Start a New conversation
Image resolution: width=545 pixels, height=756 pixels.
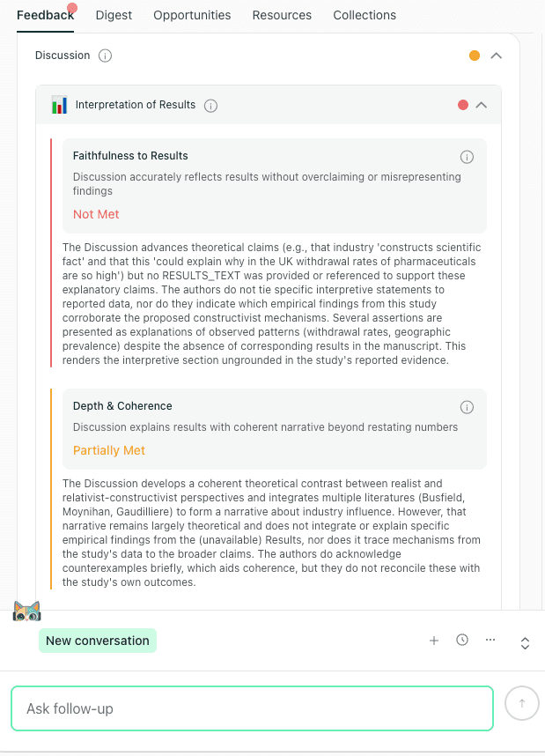(x=98, y=641)
